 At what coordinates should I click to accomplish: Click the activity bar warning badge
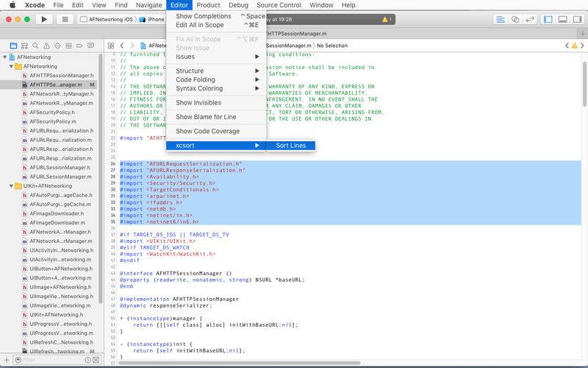[x=387, y=19]
